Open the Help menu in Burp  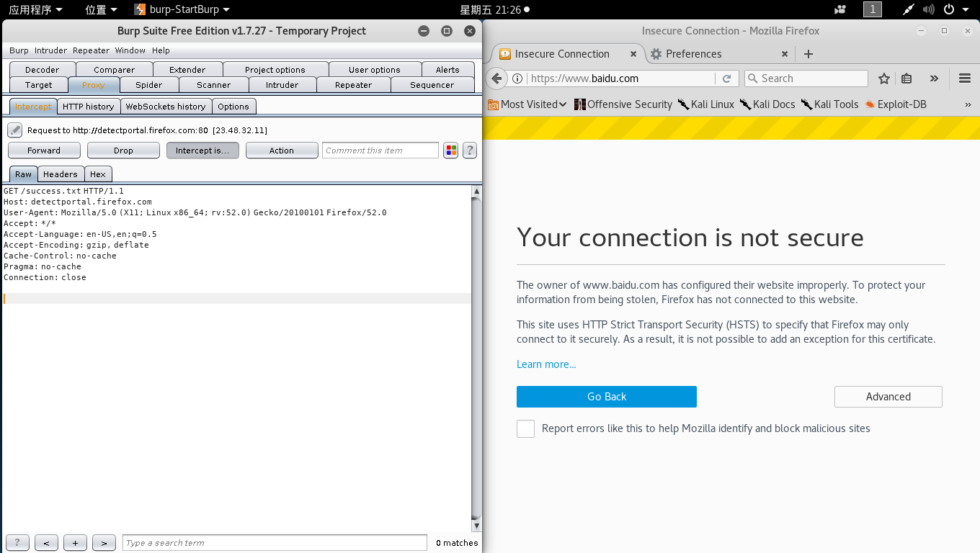coord(161,50)
